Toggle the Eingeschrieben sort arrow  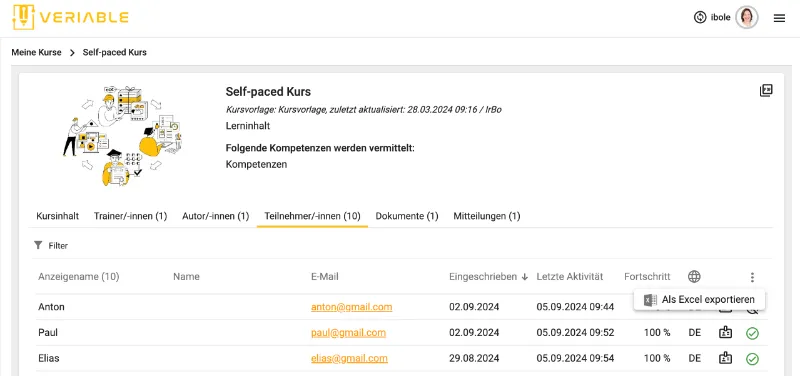click(524, 277)
